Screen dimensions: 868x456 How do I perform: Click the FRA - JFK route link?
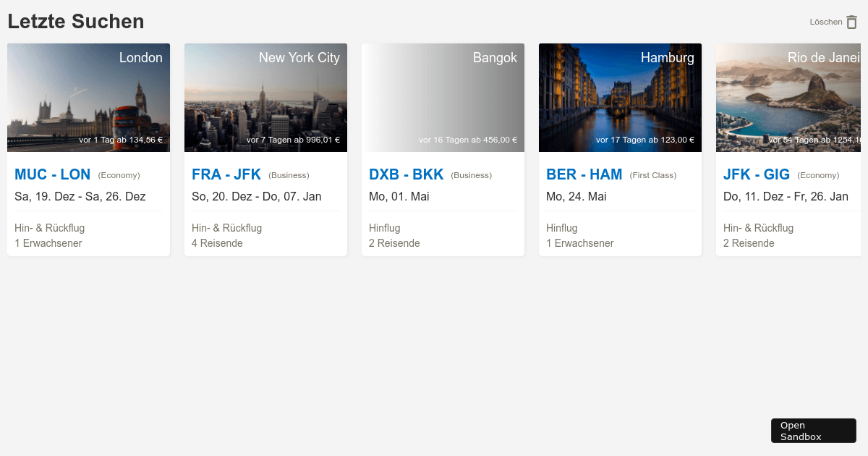click(226, 174)
